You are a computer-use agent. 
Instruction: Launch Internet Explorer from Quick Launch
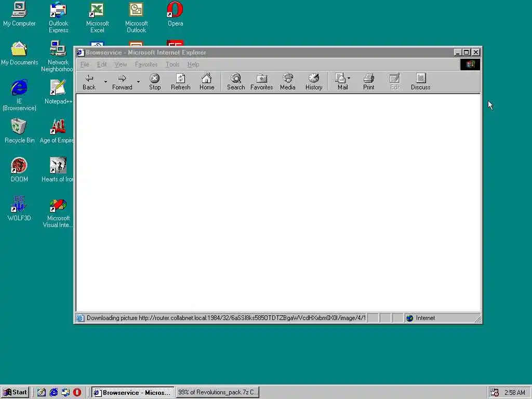[x=54, y=393]
